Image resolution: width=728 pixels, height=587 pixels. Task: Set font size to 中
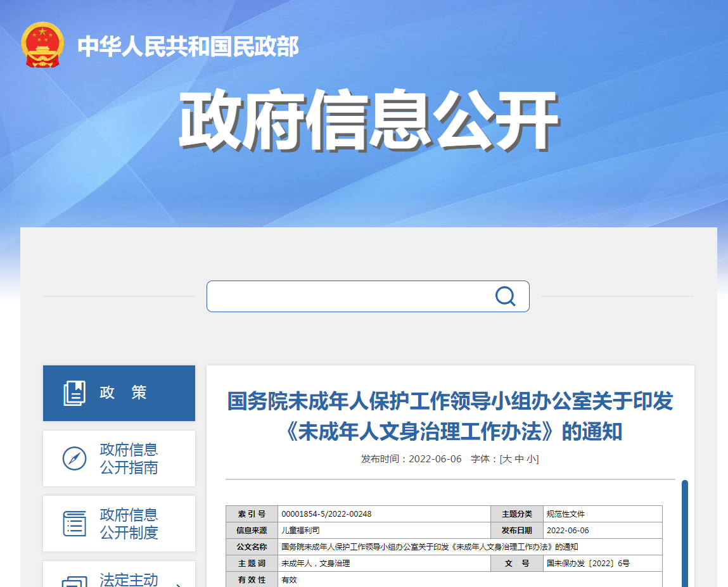coord(519,459)
